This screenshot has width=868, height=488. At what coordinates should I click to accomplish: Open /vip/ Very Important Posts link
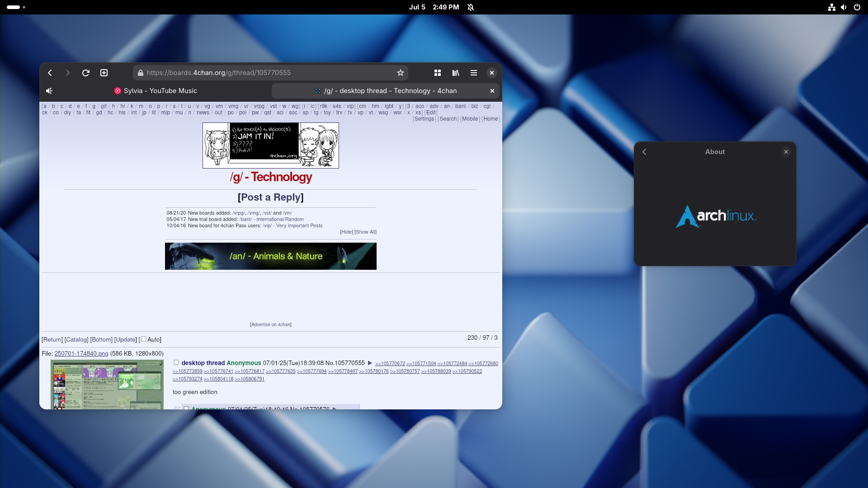[x=292, y=225]
